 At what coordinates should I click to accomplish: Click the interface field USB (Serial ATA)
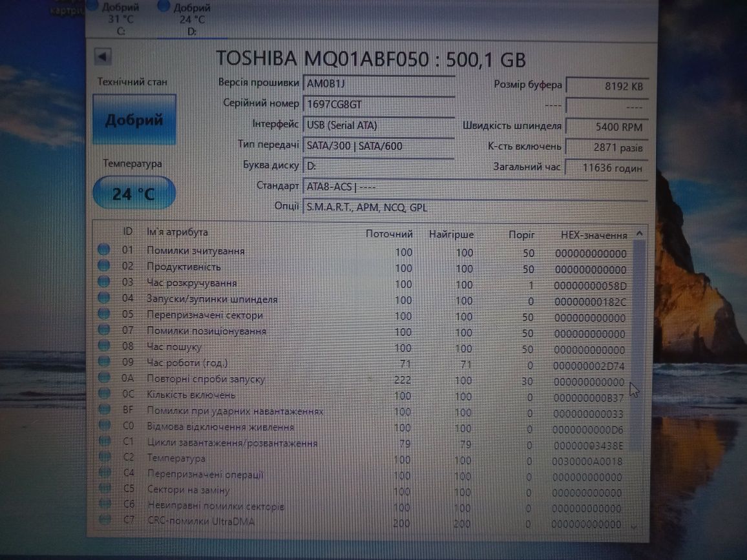pos(379,125)
